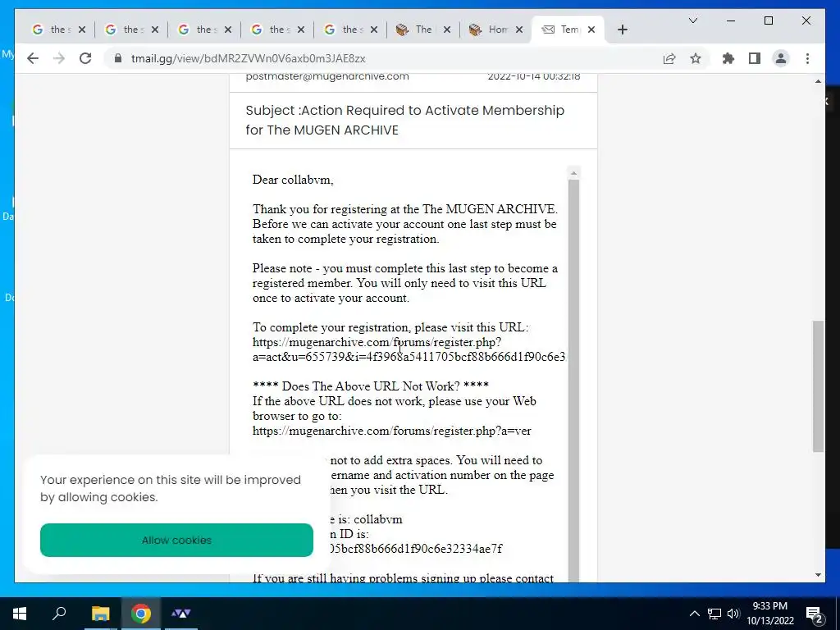This screenshot has width=840, height=630.
Task: Reload the tmail.gg page
Action: tap(85, 58)
